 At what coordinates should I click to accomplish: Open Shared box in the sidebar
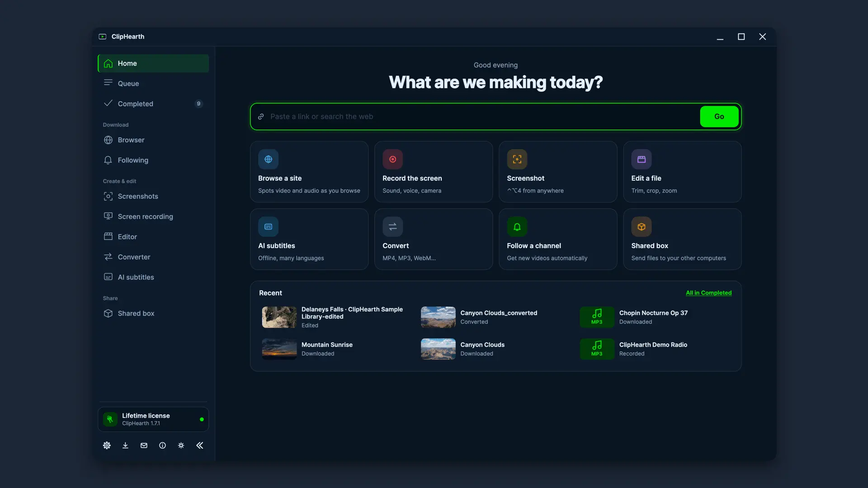[x=153, y=314]
